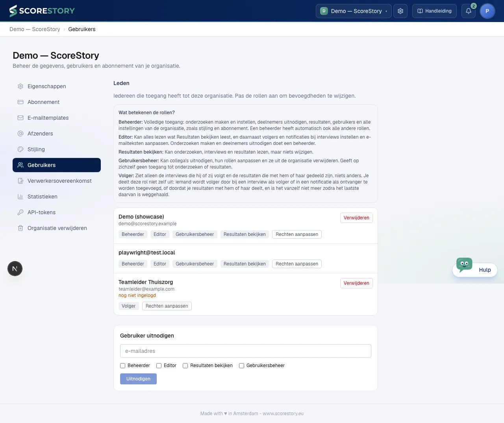Click Beheerder tag on playwright@test.local row
Viewport: 504px width, 423px height.
click(133, 264)
